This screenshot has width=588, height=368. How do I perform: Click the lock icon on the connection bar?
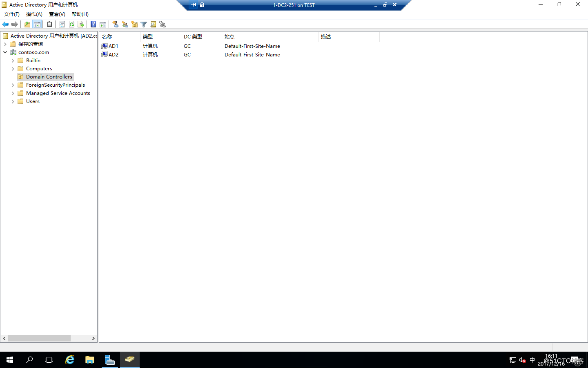coord(202,5)
